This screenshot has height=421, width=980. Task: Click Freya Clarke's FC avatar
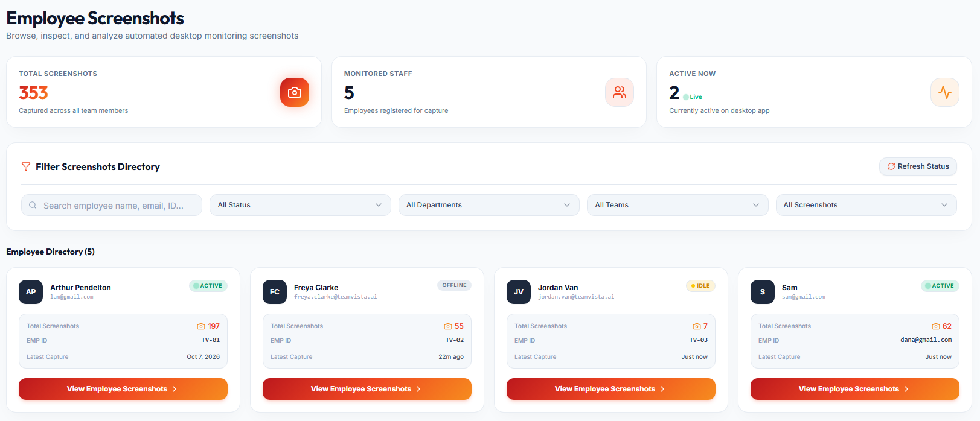[x=275, y=292]
